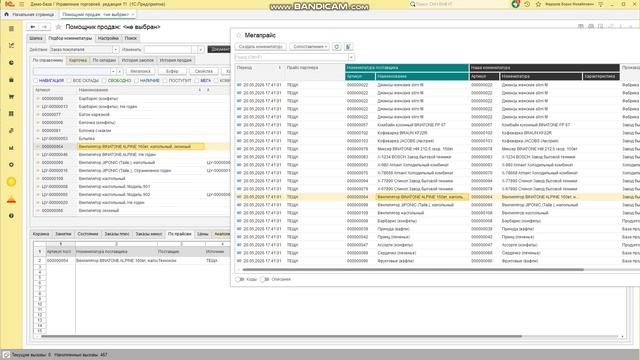Add Помощник продаж to favorites star

tap(58, 27)
